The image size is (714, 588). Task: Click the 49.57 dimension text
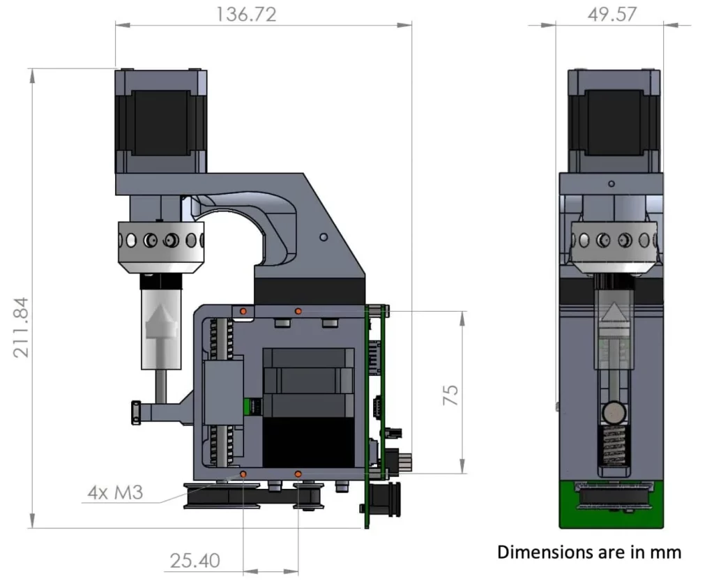pos(611,13)
